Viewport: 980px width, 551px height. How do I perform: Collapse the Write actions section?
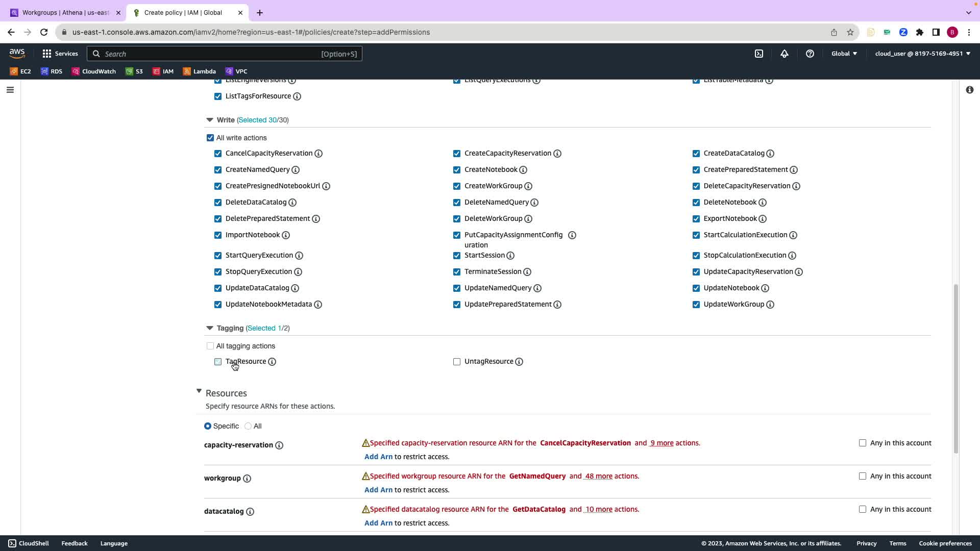[x=209, y=120]
